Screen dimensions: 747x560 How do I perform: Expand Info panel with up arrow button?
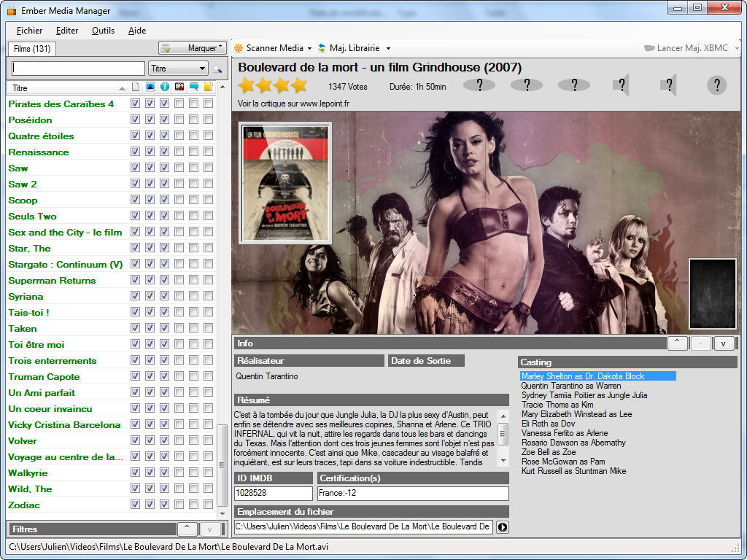tap(677, 343)
